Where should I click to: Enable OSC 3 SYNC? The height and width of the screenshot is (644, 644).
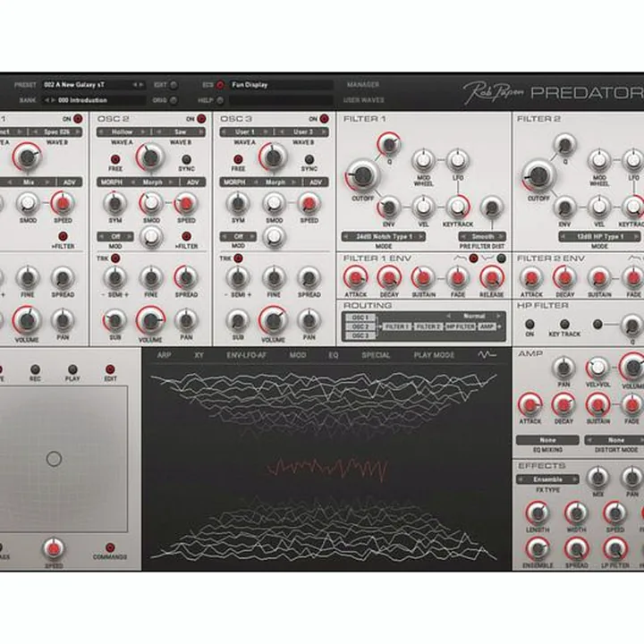309,159
